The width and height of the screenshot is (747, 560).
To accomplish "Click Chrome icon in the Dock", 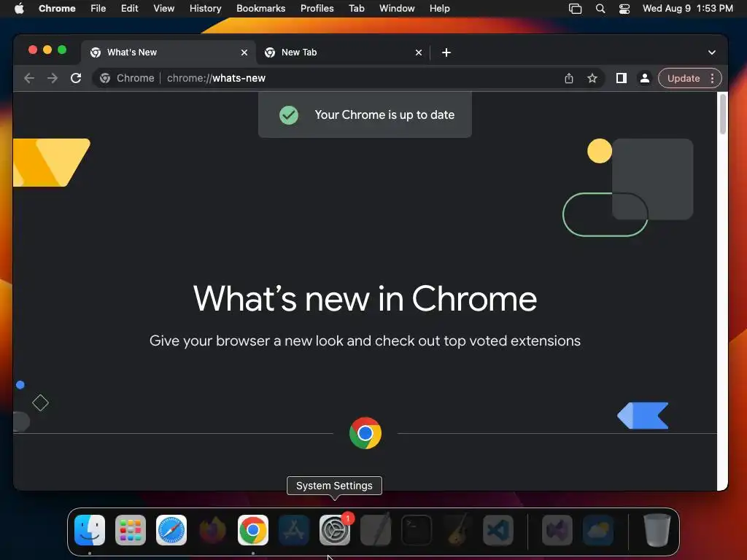I will click(253, 530).
